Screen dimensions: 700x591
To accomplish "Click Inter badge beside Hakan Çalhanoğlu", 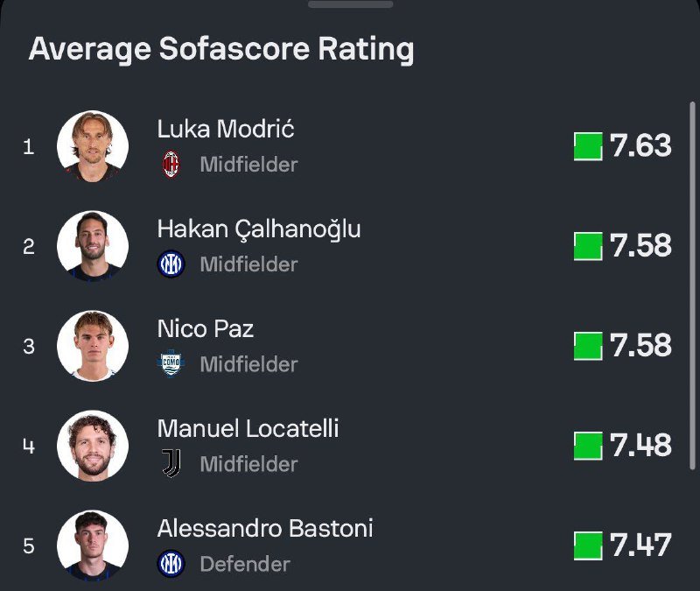I will [171, 264].
